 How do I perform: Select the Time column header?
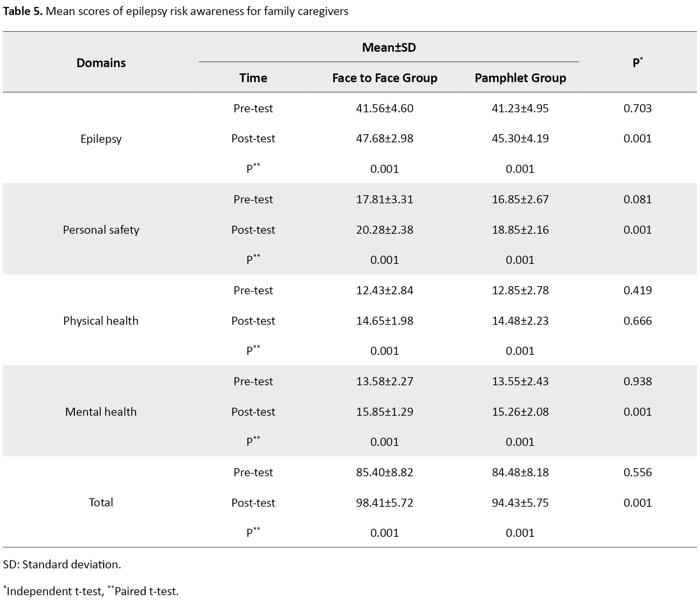(x=253, y=78)
